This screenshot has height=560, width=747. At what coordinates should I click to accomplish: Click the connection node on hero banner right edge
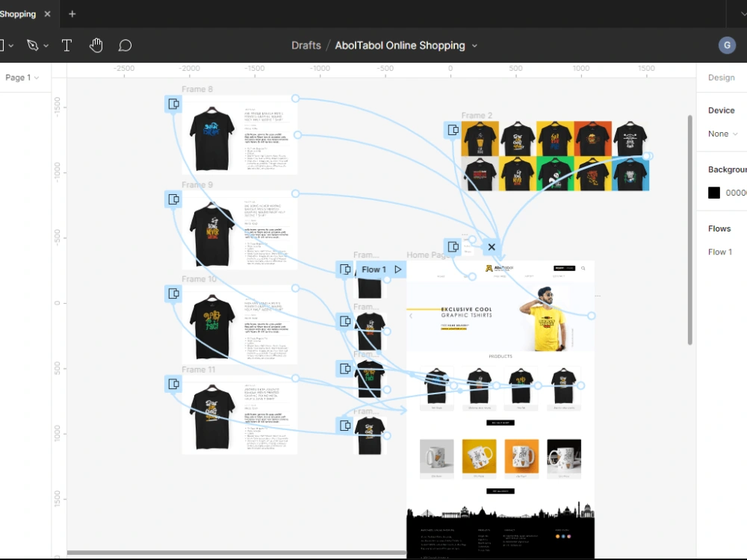pos(591,316)
